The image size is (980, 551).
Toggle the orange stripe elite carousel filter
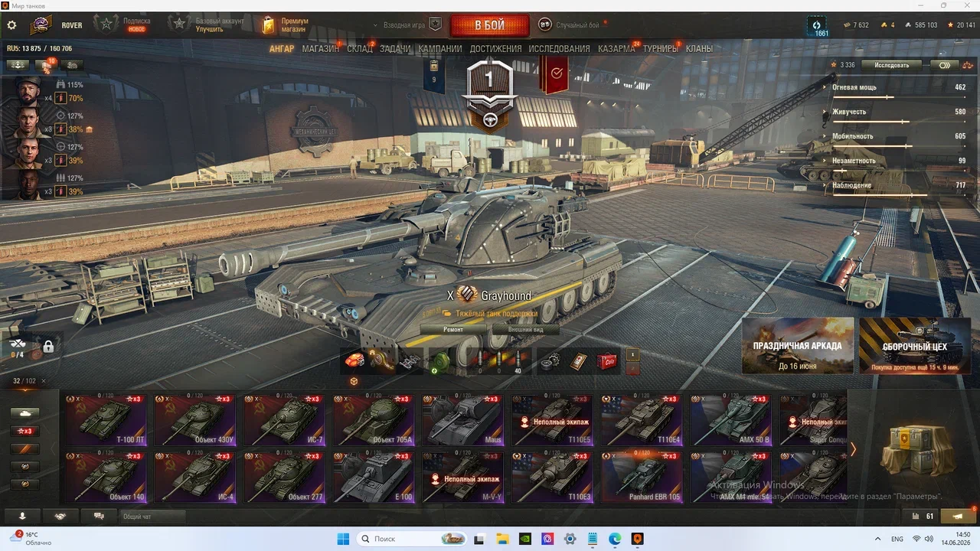[x=24, y=448]
